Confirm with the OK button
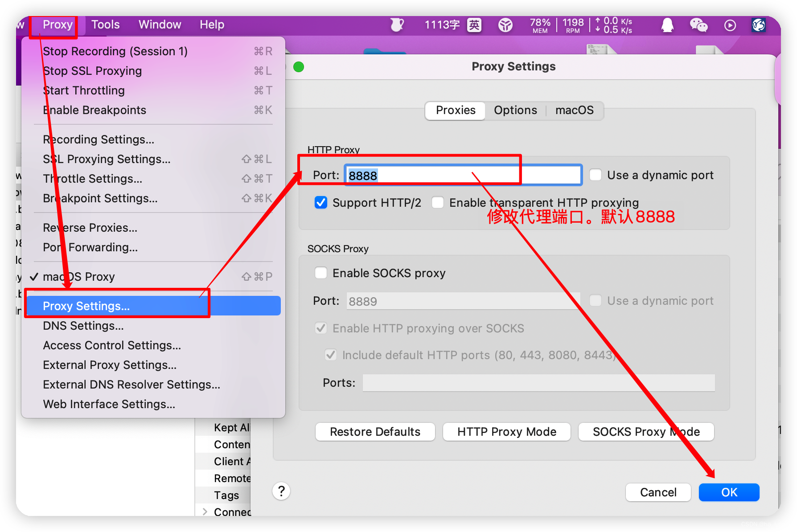The image size is (797, 532). pos(729,492)
